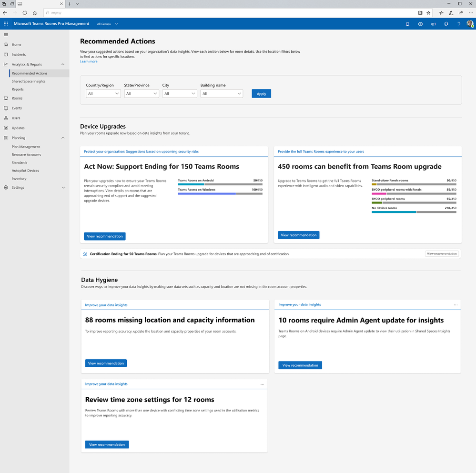Screen dimensions: 476x473
Task: Open the app launcher waffle icon
Action: click(6, 24)
